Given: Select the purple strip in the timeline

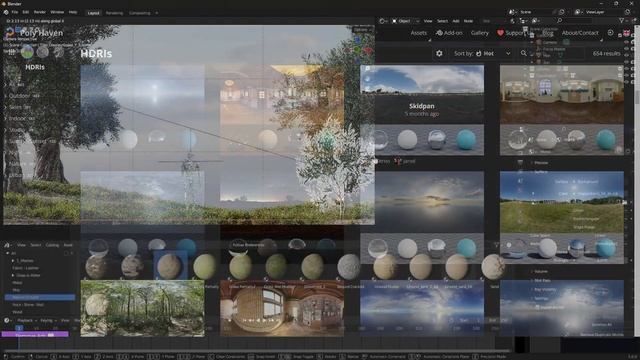Looking at the screenshot, I should (35, 334).
